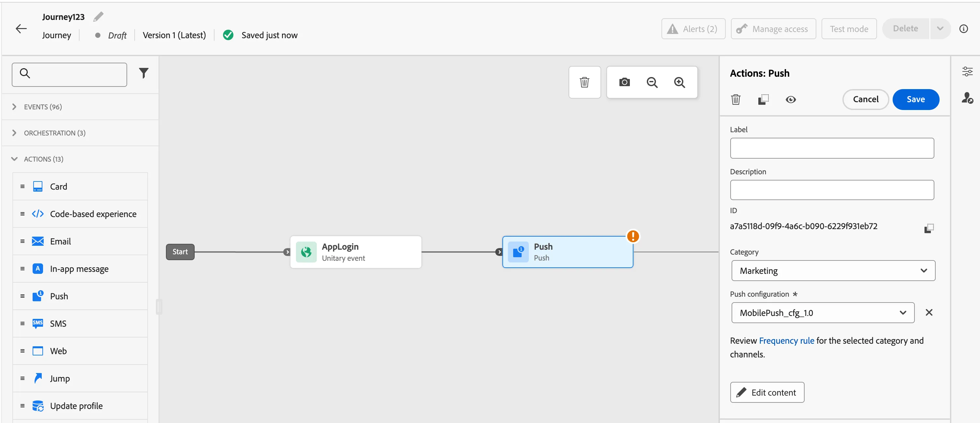Delete the Push action in panel
The image size is (980, 423).
[x=736, y=99]
